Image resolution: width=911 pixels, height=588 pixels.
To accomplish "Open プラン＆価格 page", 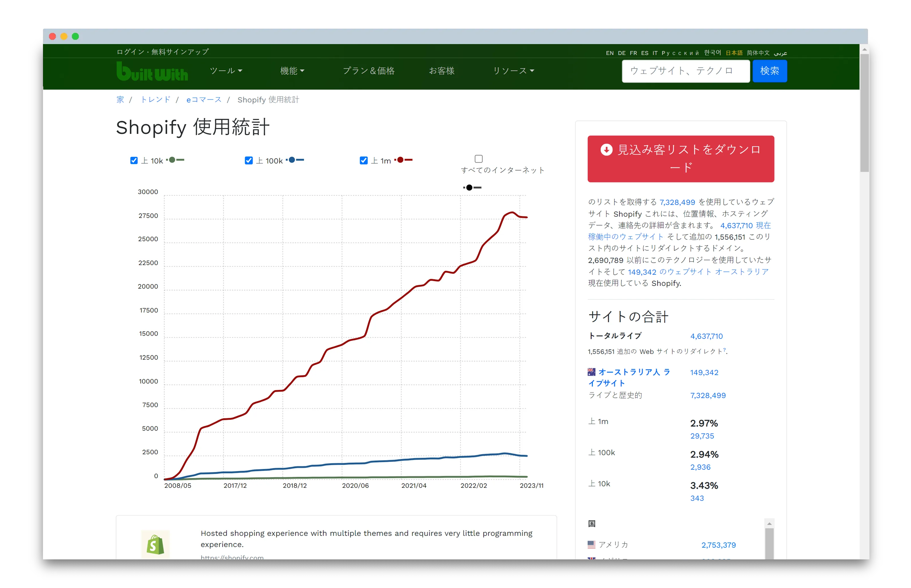I will pyautogui.click(x=369, y=71).
